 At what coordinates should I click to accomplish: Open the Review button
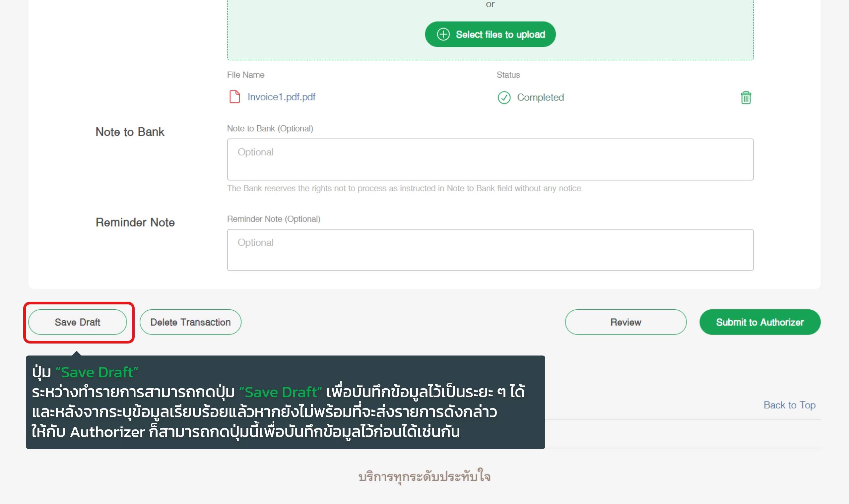(625, 322)
